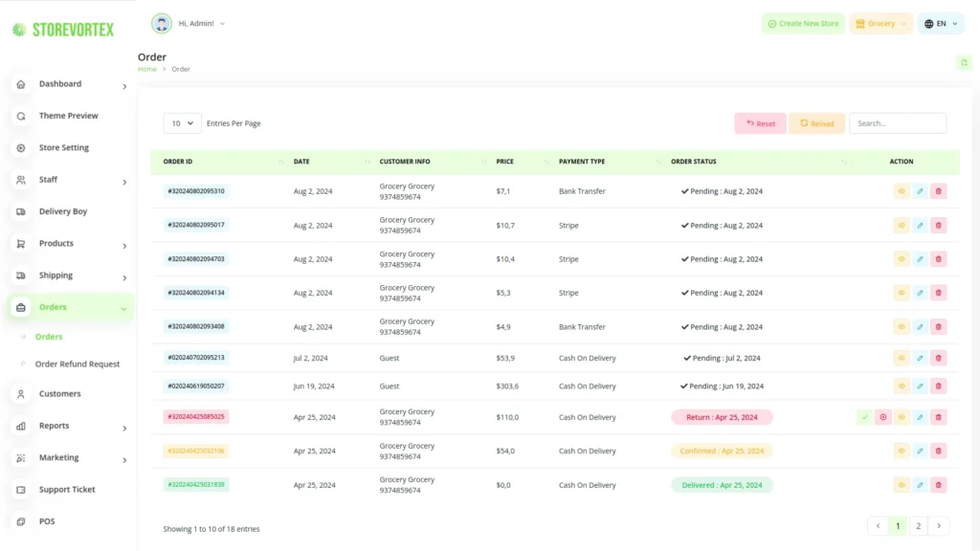Image resolution: width=980 pixels, height=551 pixels.
Task: Open the Delivery Boy sidebar icon
Action: click(20, 211)
